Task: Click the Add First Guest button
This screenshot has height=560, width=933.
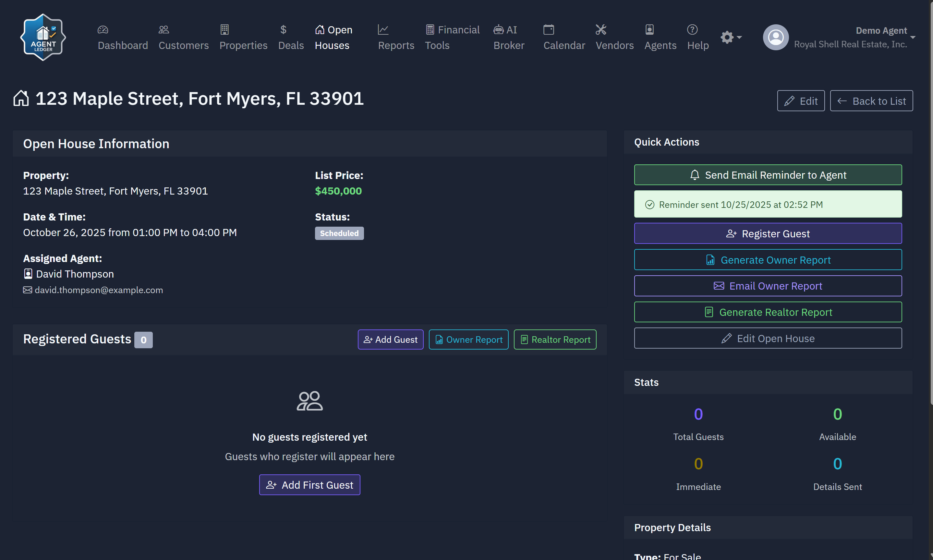Action: pos(309,485)
